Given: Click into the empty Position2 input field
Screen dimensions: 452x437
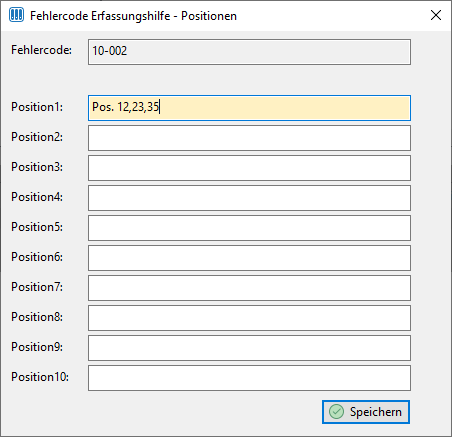Looking at the screenshot, I should tap(249, 138).
